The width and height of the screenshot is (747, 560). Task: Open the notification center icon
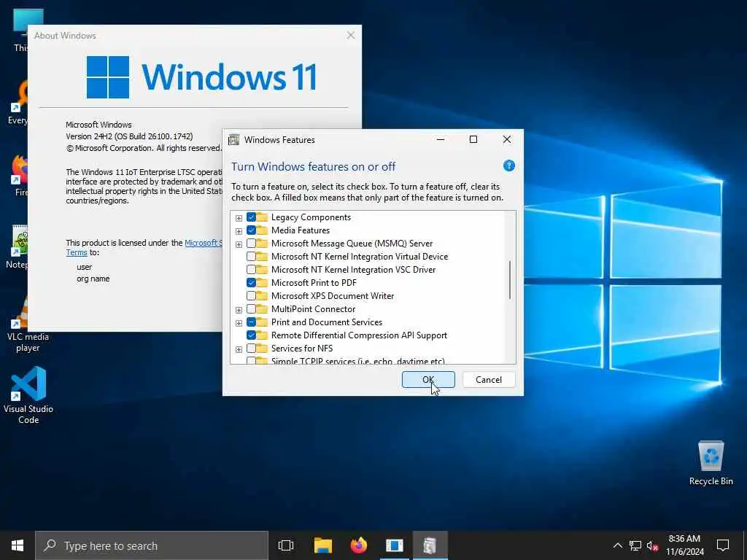(x=723, y=545)
